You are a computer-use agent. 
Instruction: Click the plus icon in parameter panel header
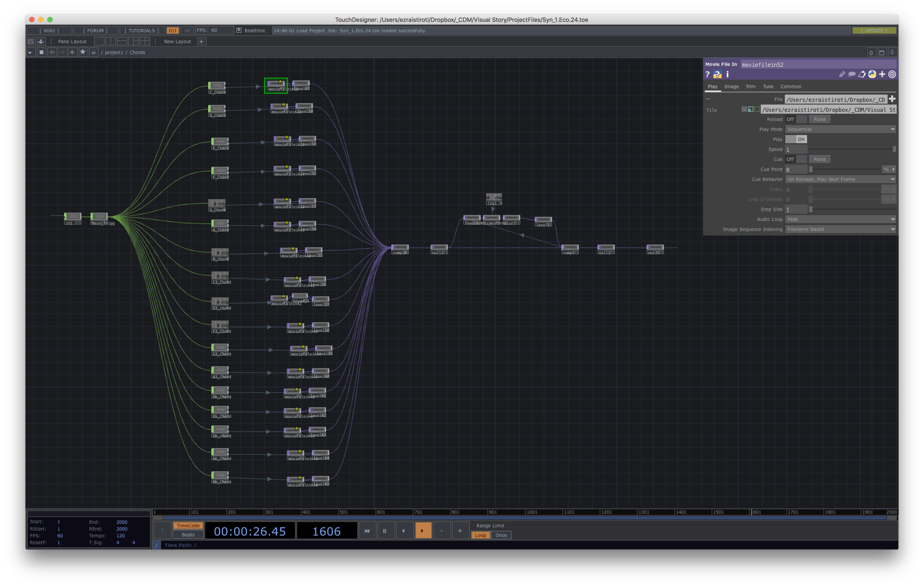[x=882, y=74]
